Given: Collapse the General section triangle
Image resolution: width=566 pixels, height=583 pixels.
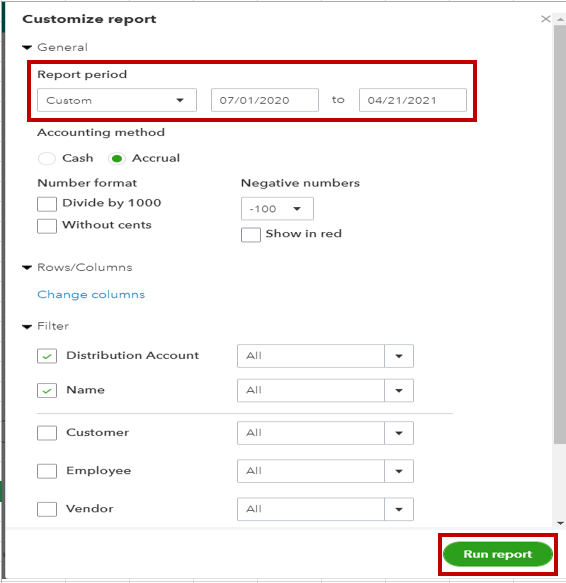Looking at the screenshot, I should tap(27, 48).
